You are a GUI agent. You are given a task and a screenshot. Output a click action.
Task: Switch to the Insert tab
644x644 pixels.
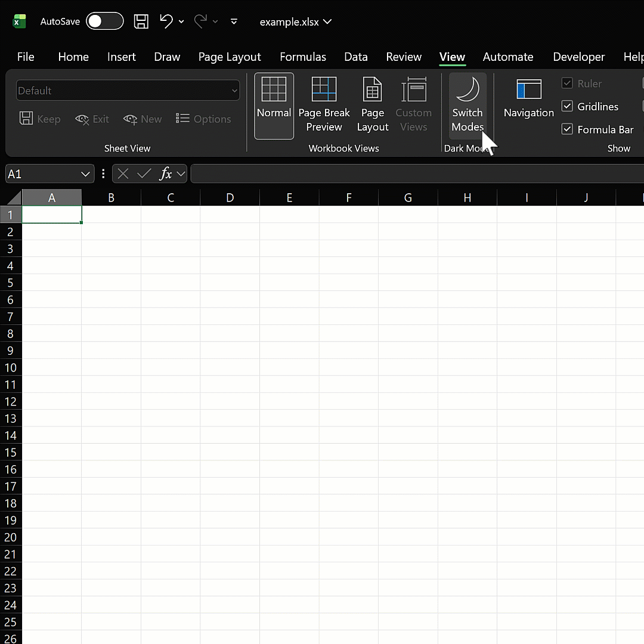[122, 57]
